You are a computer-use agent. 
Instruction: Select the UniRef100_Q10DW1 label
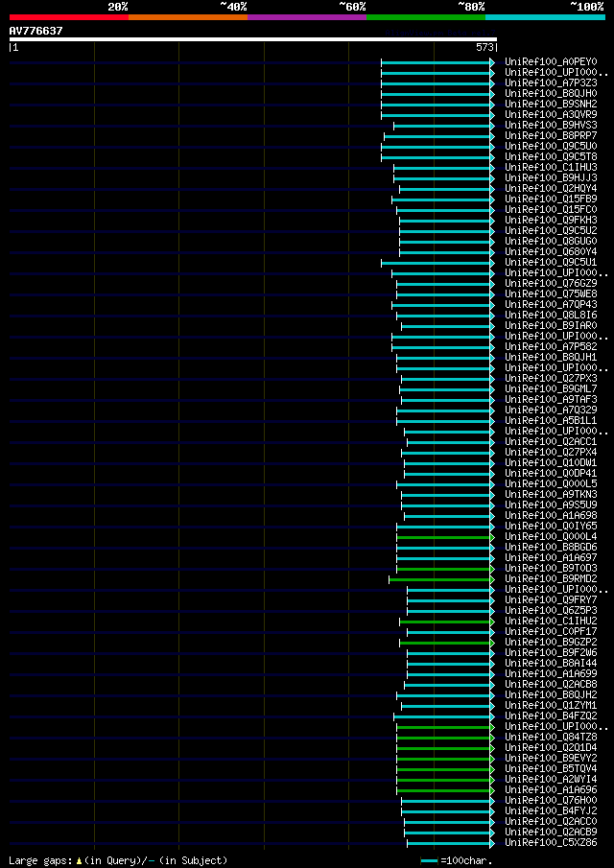tap(551, 463)
